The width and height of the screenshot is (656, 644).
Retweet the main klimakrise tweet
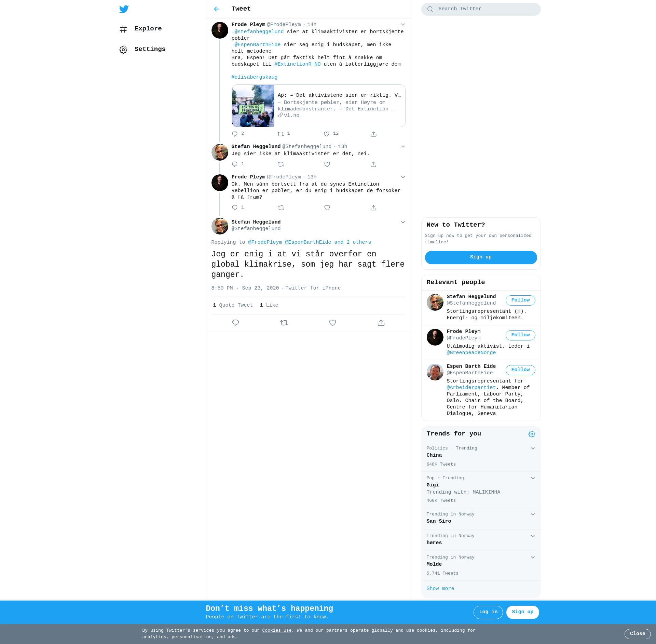pyautogui.click(x=284, y=323)
